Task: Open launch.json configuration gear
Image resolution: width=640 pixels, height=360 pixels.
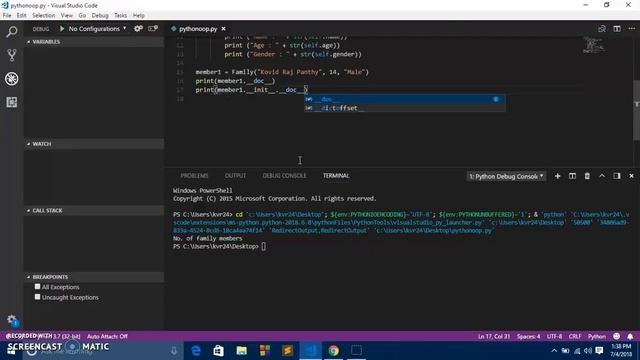Action: tap(138, 29)
